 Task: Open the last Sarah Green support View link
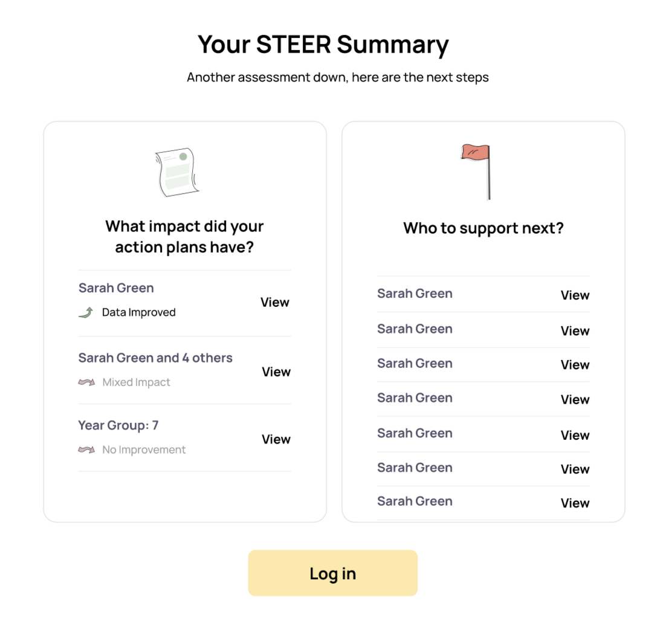[x=575, y=503]
